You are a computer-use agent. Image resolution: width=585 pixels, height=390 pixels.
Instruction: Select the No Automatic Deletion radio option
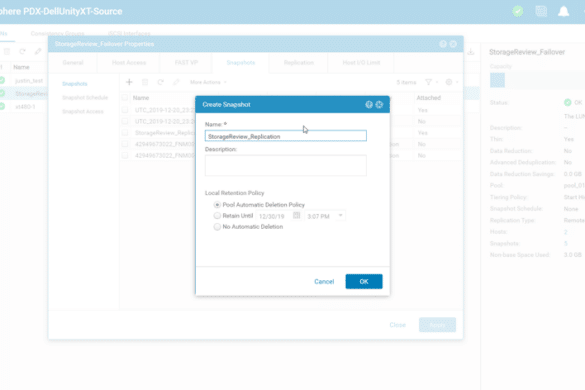[217, 227]
